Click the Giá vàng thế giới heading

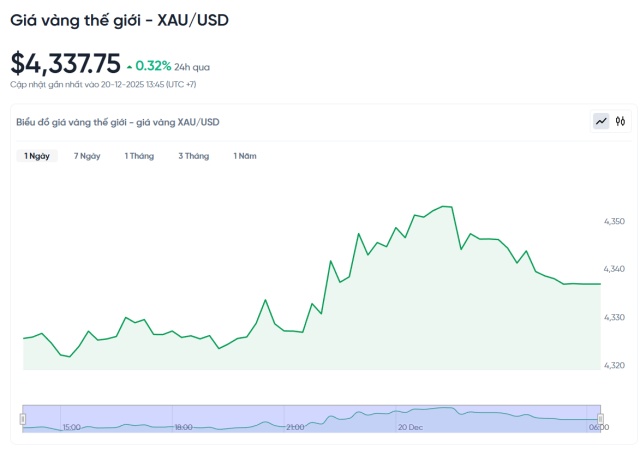(x=119, y=19)
